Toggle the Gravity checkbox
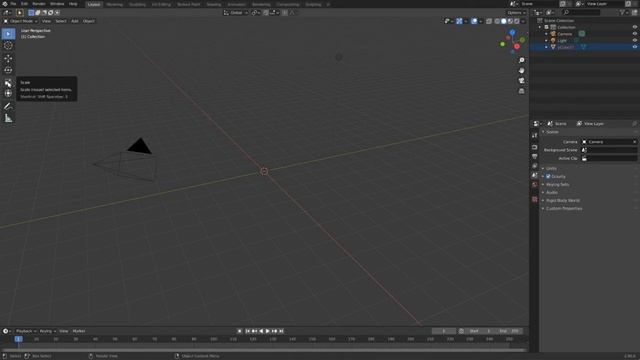Image resolution: width=640 pixels, height=360 pixels. coord(548,176)
